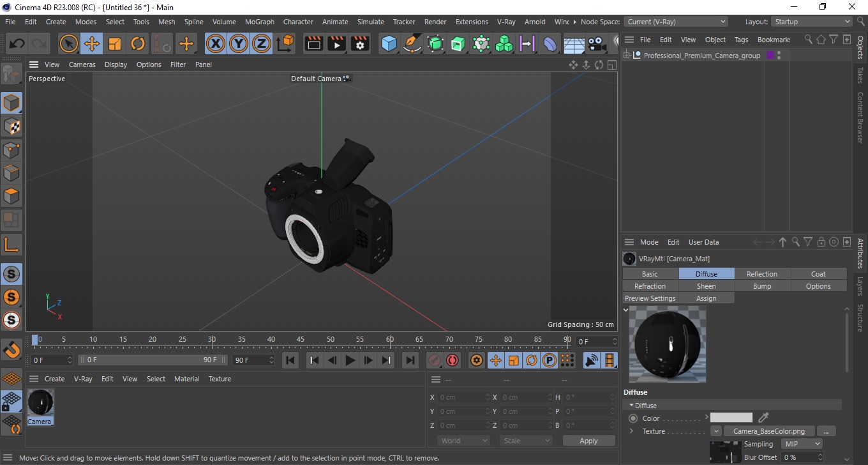Click the purple layer color tag
This screenshot has height=465, width=868.
tap(770, 56)
